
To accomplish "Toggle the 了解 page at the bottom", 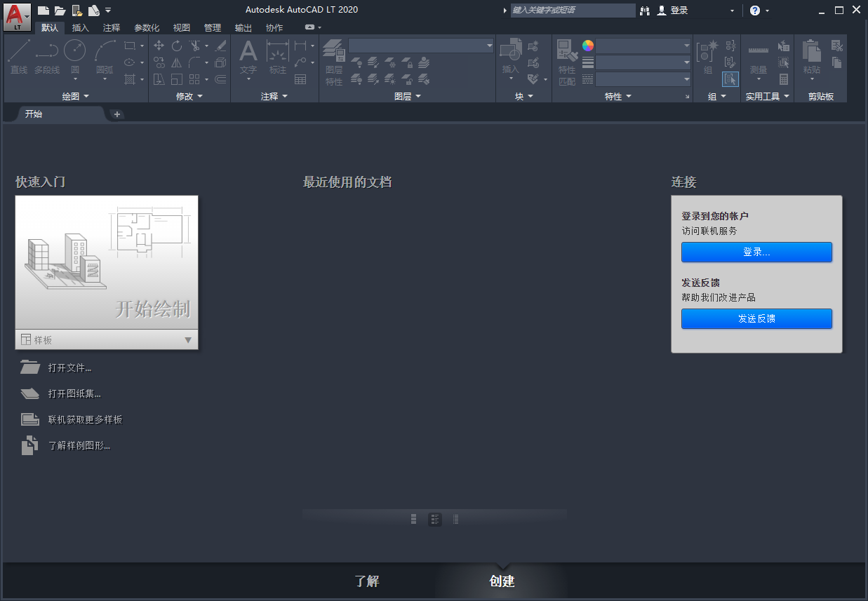I will [366, 581].
